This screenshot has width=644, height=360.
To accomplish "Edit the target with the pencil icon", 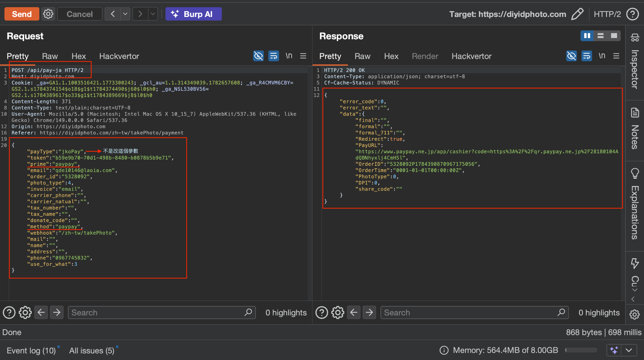I will pos(577,14).
